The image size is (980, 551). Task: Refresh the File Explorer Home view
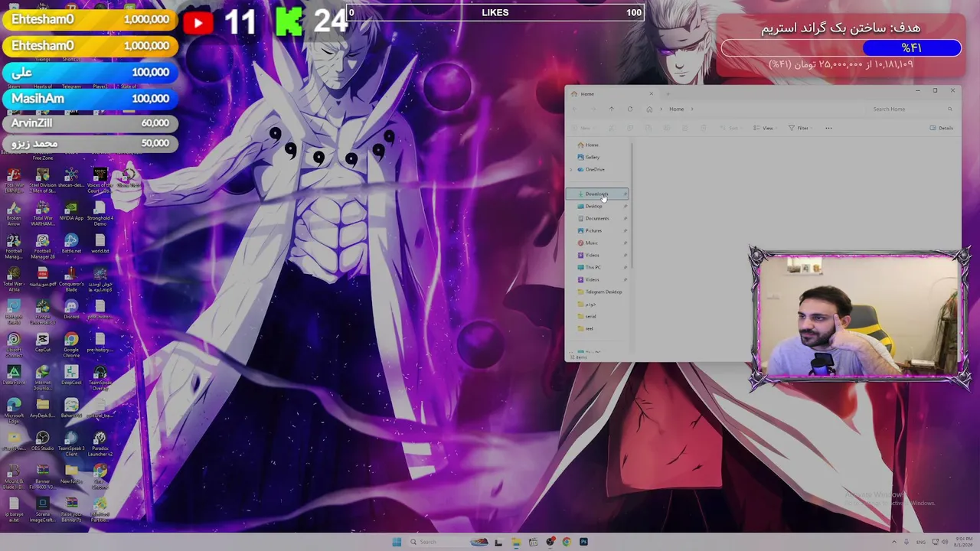[x=629, y=109]
